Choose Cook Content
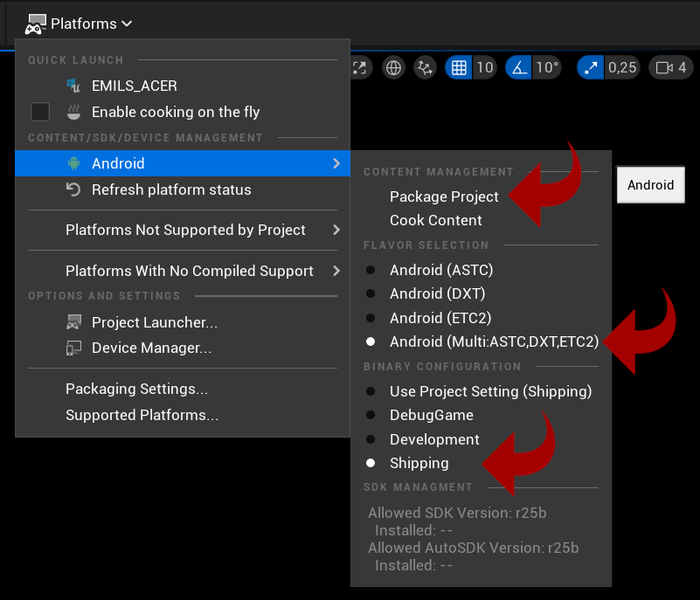700x600 pixels. click(x=436, y=220)
